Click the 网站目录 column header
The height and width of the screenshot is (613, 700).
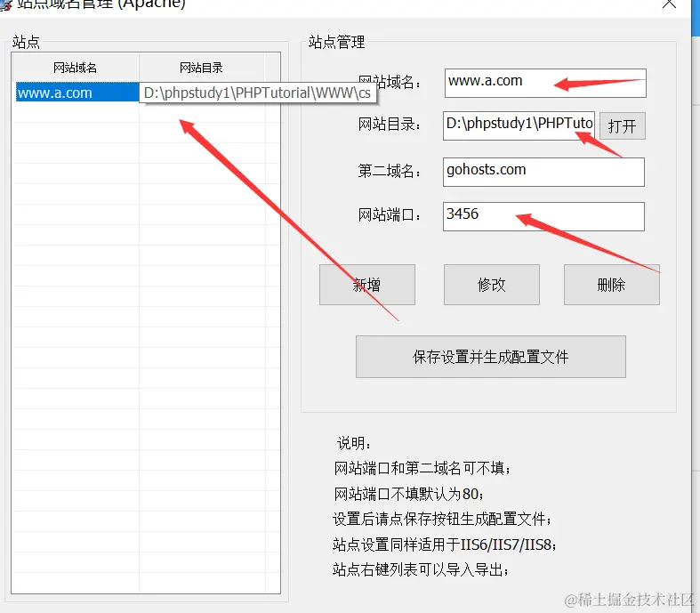coord(201,68)
